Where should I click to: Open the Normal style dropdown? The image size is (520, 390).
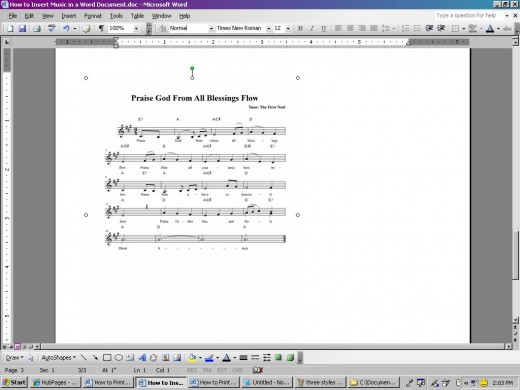(x=211, y=29)
